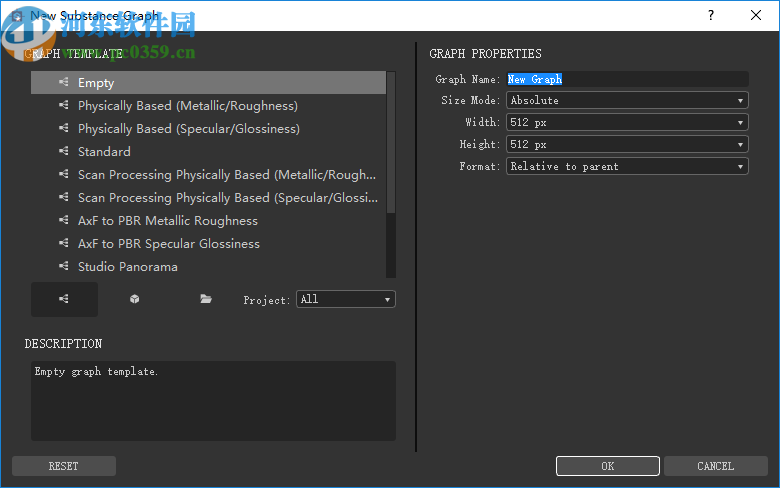Click the template list scrollbar

point(391,143)
